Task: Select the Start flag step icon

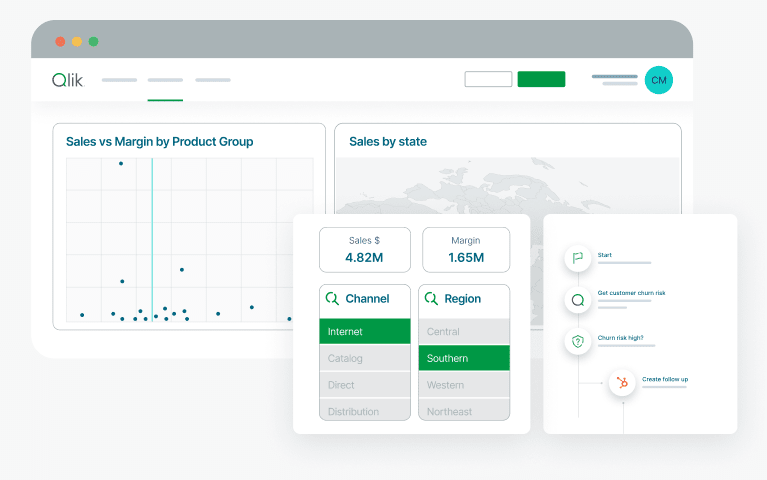Action: [577, 258]
